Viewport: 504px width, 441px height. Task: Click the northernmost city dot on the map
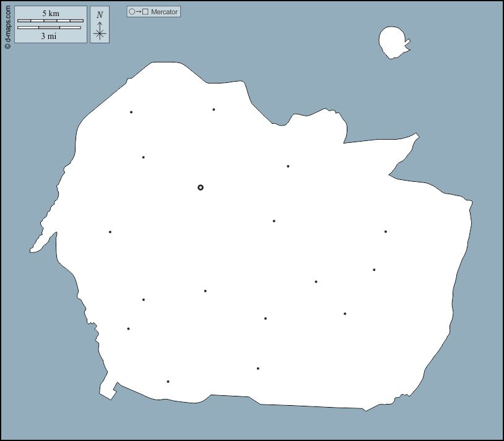click(214, 109)
